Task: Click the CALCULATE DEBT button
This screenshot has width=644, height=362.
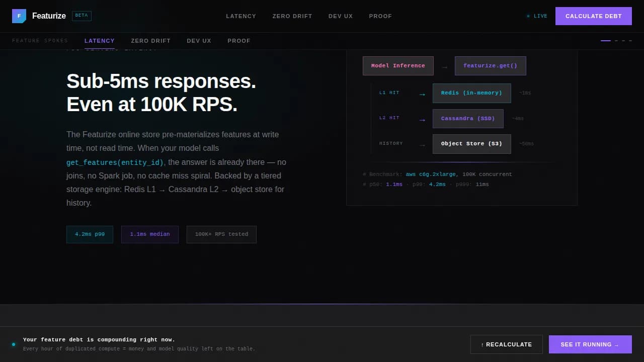Action: tap(594, 16)
